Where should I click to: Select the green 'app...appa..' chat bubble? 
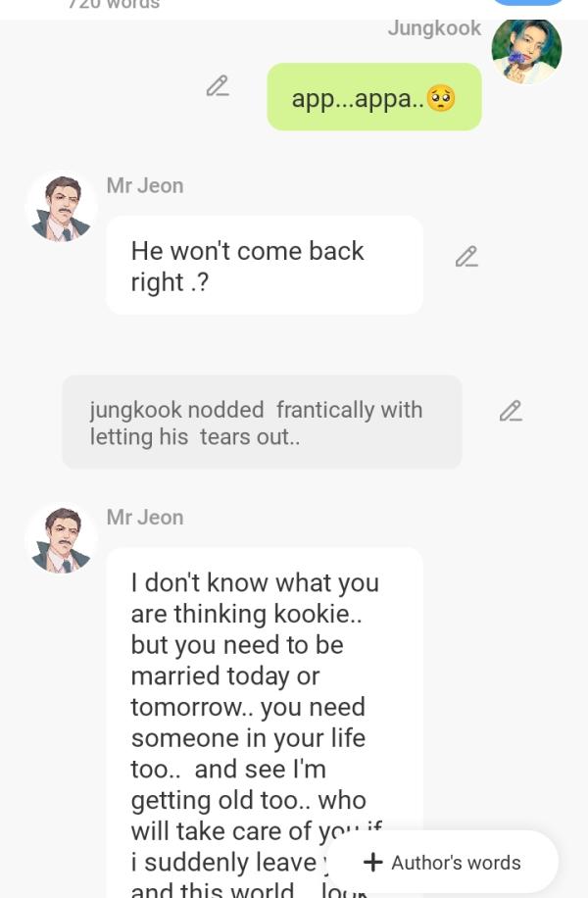click(x=374, y=97)
